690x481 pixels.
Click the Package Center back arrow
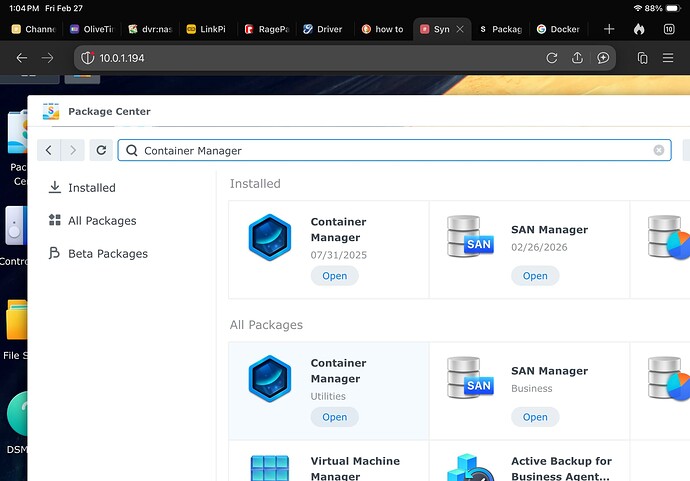coord(48,150)
